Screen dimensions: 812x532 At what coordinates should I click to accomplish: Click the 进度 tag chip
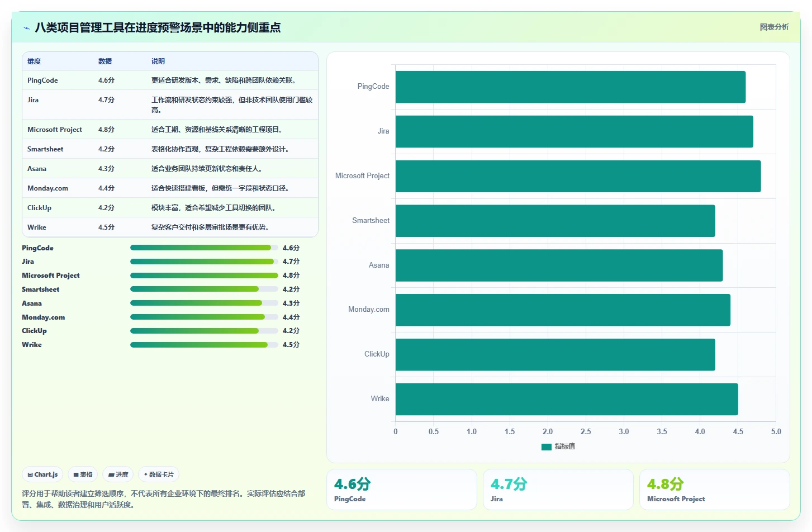(x=118, y=474)
